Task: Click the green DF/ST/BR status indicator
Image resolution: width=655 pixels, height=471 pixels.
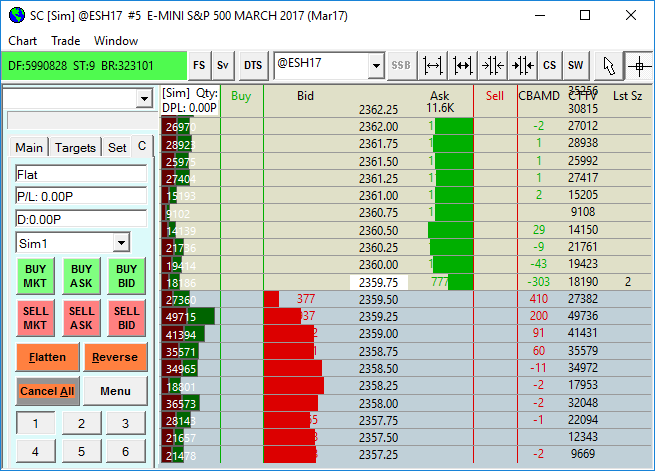Action: click(94, 66)
